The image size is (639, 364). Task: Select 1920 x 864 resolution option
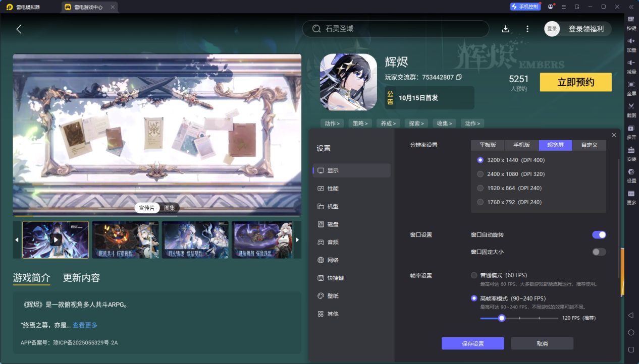pos(509,188)
